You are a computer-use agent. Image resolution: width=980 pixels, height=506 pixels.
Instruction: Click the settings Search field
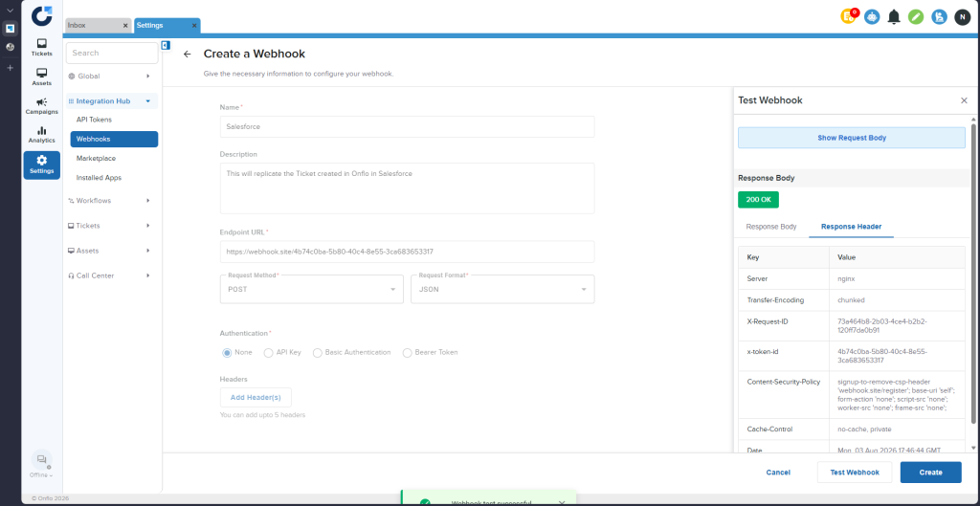pyautogui.click(x=112, y=54)
